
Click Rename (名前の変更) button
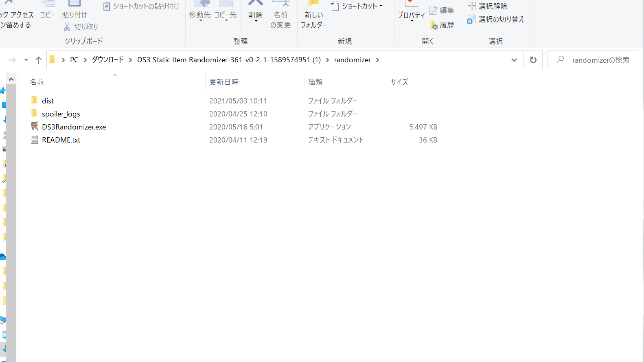(x=280, y=15)
